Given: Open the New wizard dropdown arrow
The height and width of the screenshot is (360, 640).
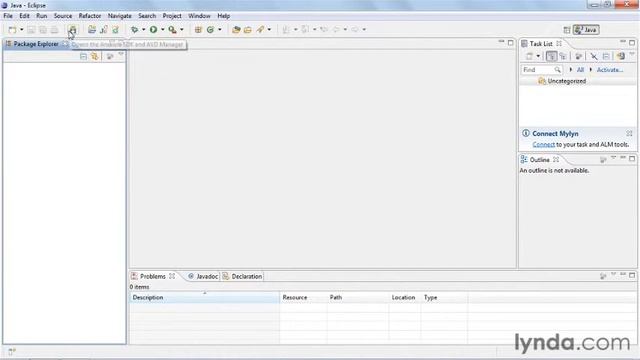Looking at the screenshot, I should pos(22,30).
